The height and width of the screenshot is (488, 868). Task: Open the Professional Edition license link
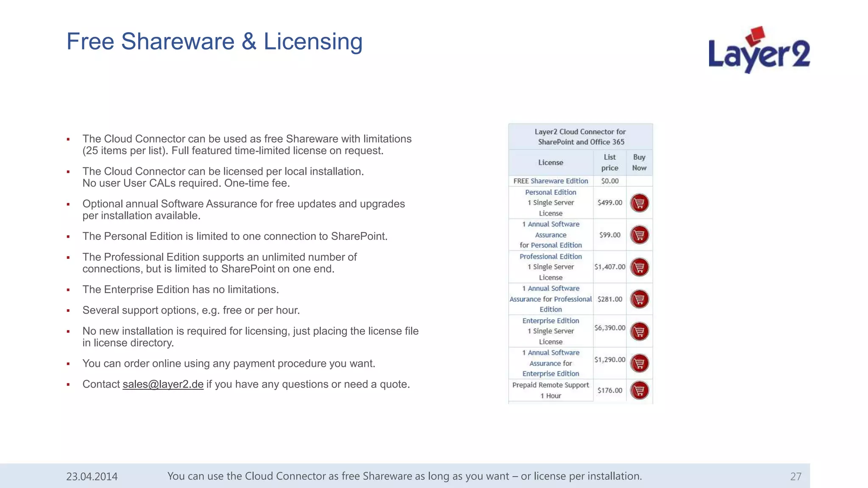tap(551, 257)
